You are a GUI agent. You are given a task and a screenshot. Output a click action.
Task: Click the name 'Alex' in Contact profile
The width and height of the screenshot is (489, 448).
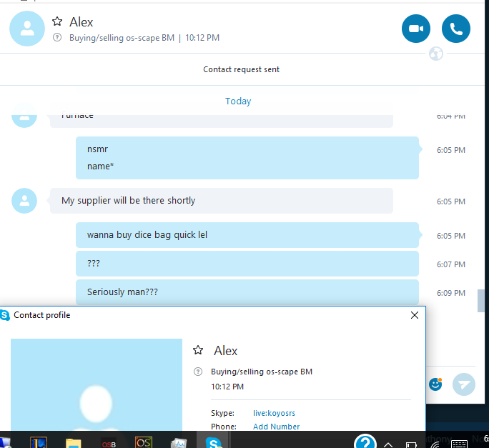pos(225,351)
